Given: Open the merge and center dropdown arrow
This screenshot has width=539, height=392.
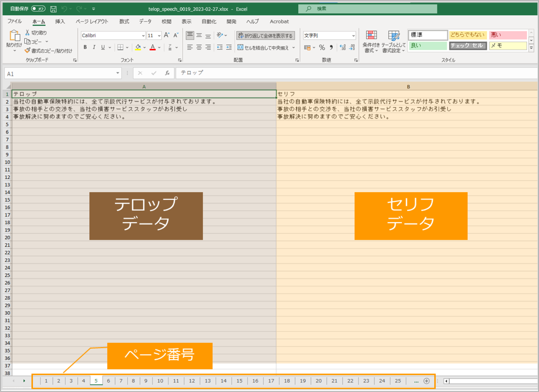Looking at the screenshot, I should pyautogui.click(x=294, y=48).
